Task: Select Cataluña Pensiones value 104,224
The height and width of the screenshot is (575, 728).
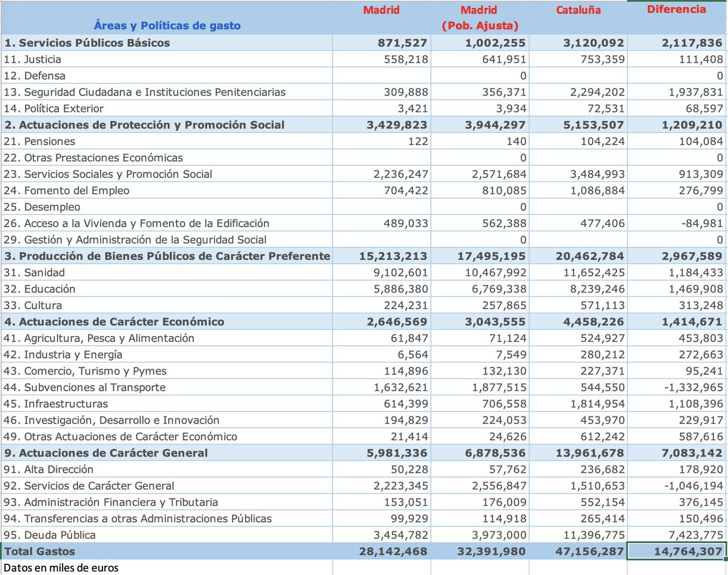Action: [602, 141]
